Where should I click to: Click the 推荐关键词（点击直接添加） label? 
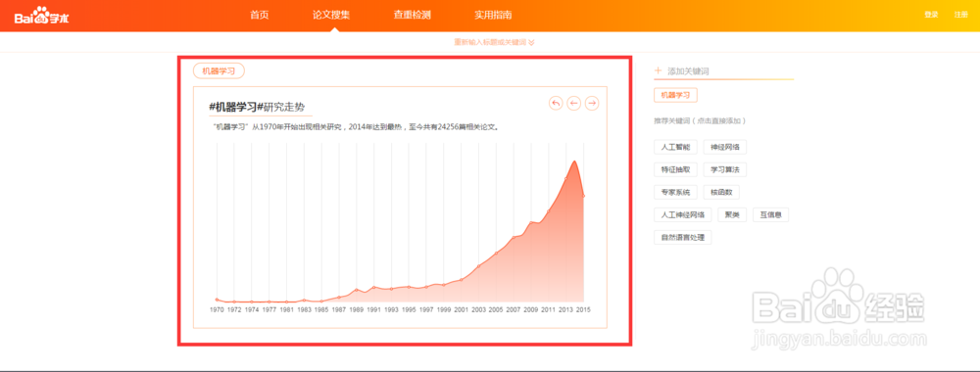pyautogui.click(x=700, y=120)
